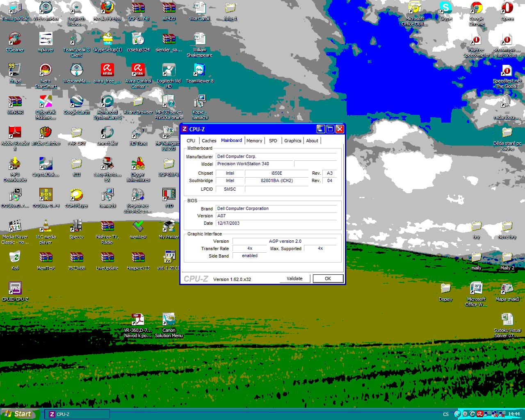
Task: Open VLC media player shortcut
Action: [x=46, y=232]
